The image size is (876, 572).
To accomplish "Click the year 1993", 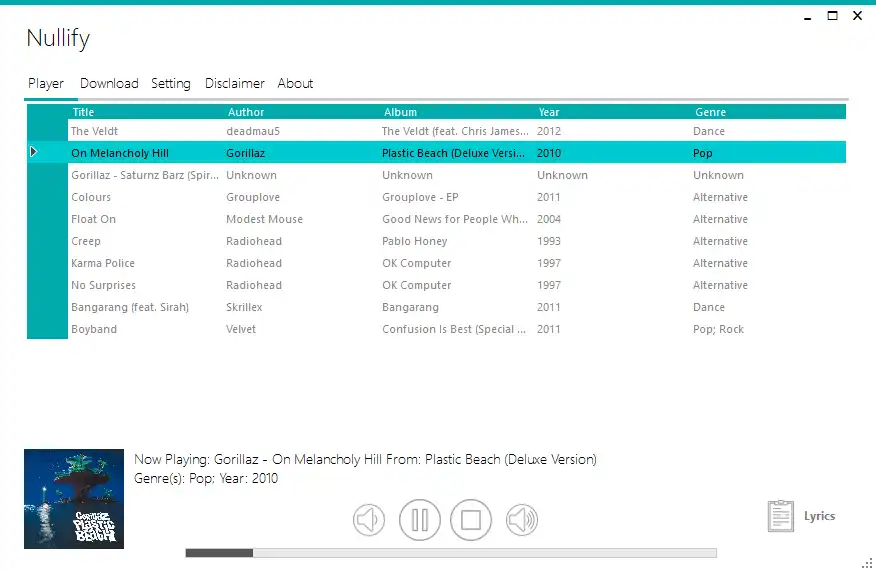I will click(x=549, y=241).
